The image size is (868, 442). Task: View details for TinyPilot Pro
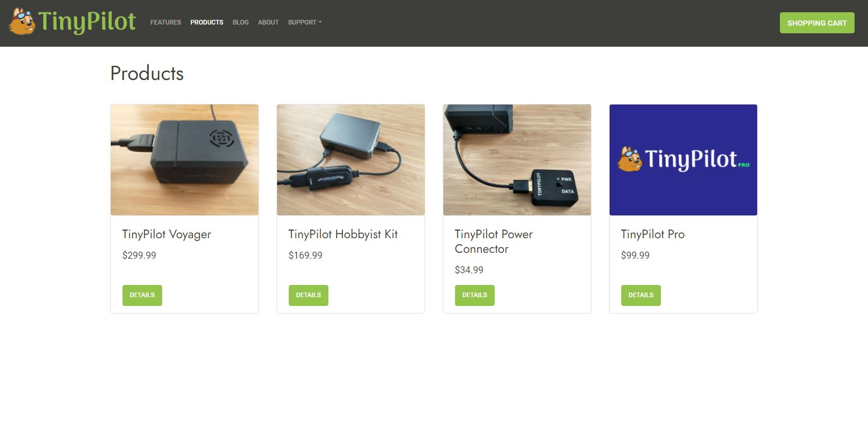[x=641, y=295]
